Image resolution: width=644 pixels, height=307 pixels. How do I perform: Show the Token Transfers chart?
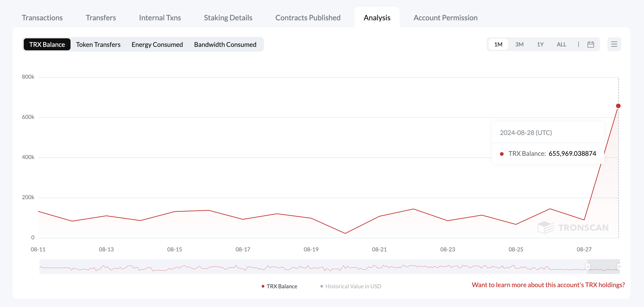98,44
